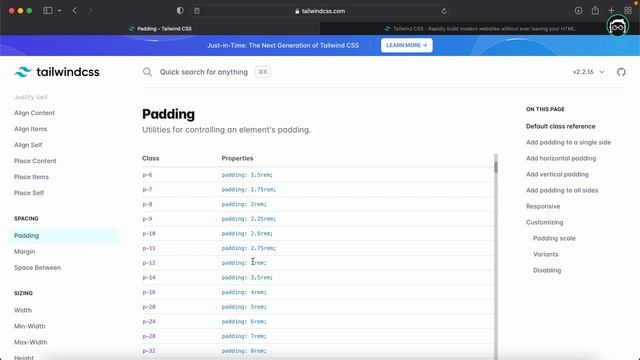The width and height of the screenshot is (640, 360).
Task: Click the padding: 5rem property
Action: click(244, 307)
